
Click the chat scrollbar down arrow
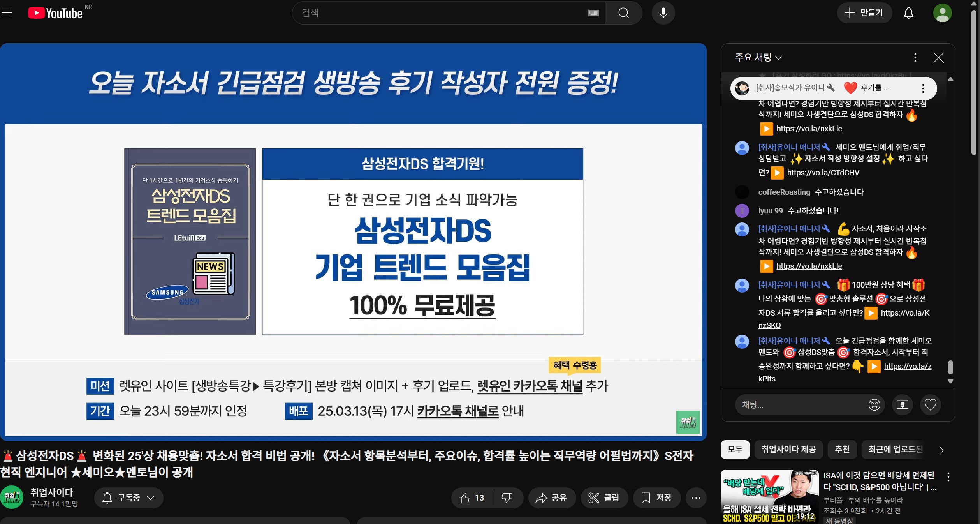point(950,381)
